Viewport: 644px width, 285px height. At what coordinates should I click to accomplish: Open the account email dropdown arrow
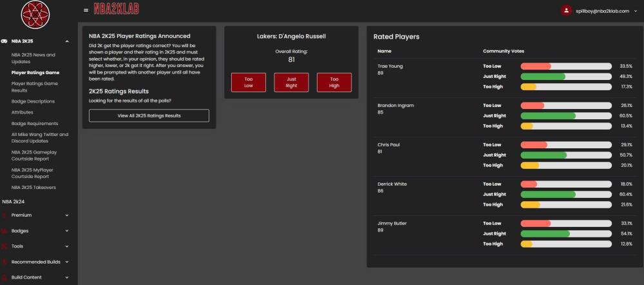point(636,11)
